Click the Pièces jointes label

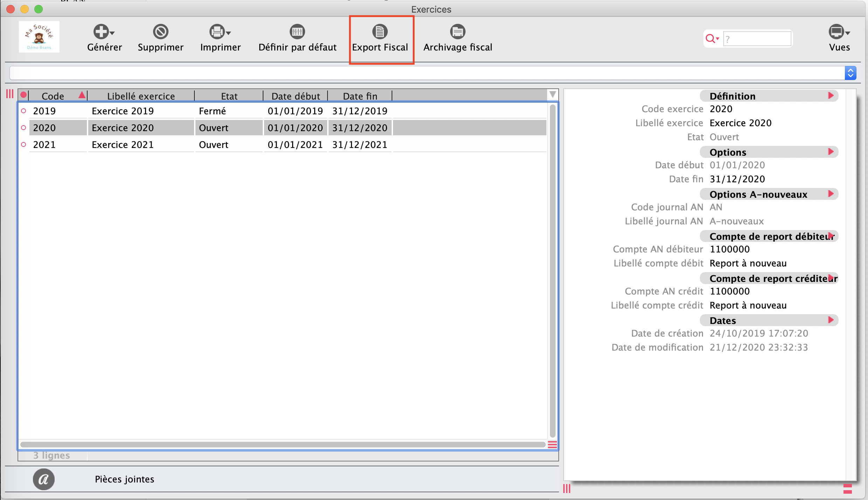124,479
